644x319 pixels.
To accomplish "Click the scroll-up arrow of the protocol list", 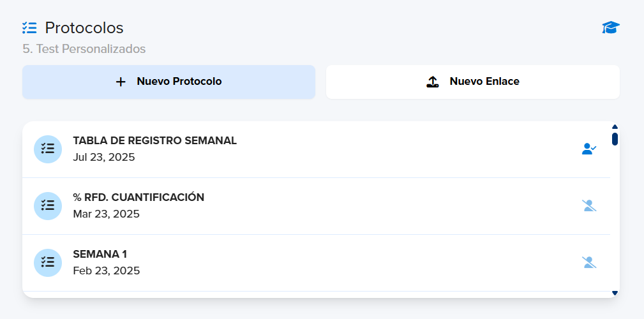I will pos(615,127).
